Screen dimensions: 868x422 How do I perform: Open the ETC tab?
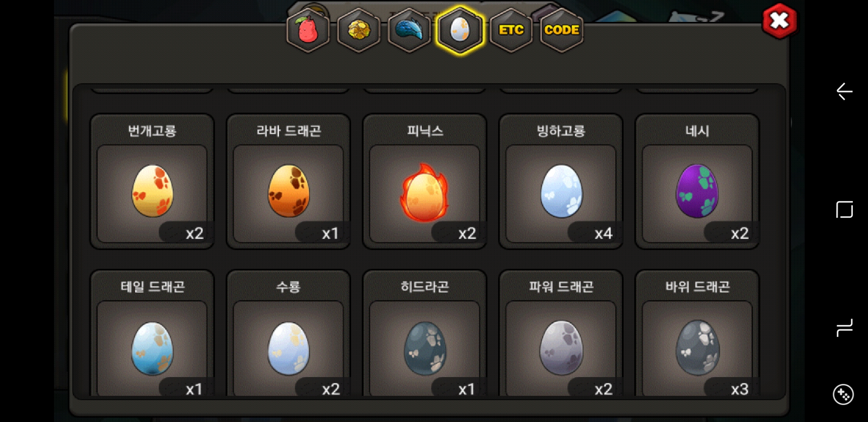pos(511,30)
